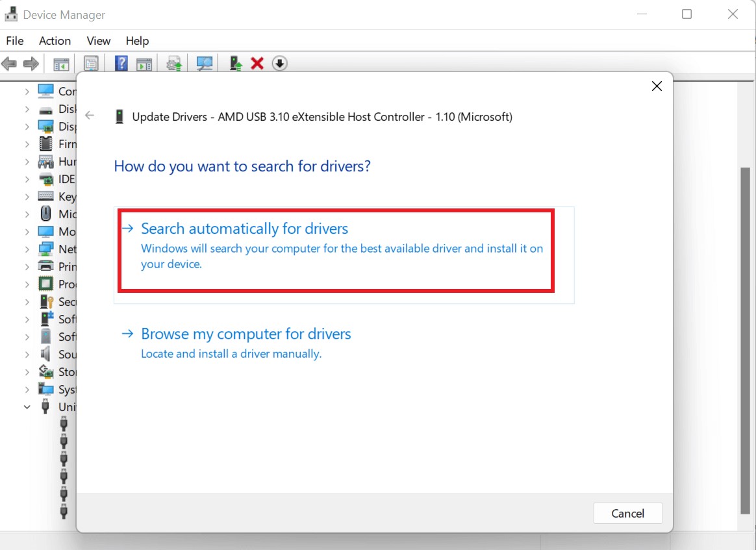
Task: Click the Scan for hardware changes icon
Action: tap(205, 64)
